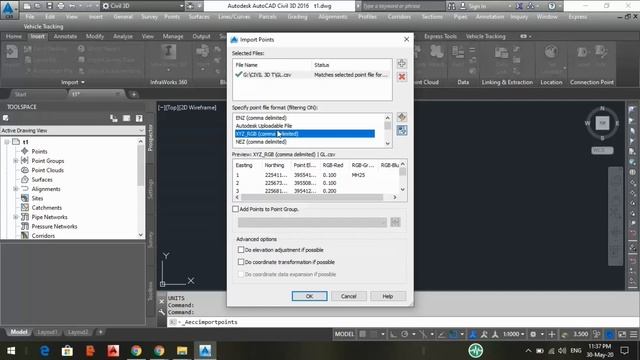Open the notification center icon
640x360 pixels.
pos(624,351)
